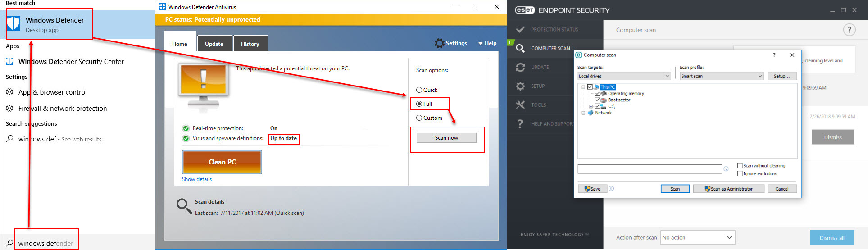Enable Ignore exclusions
The image size is (868, 250).
tap(740, 173)
